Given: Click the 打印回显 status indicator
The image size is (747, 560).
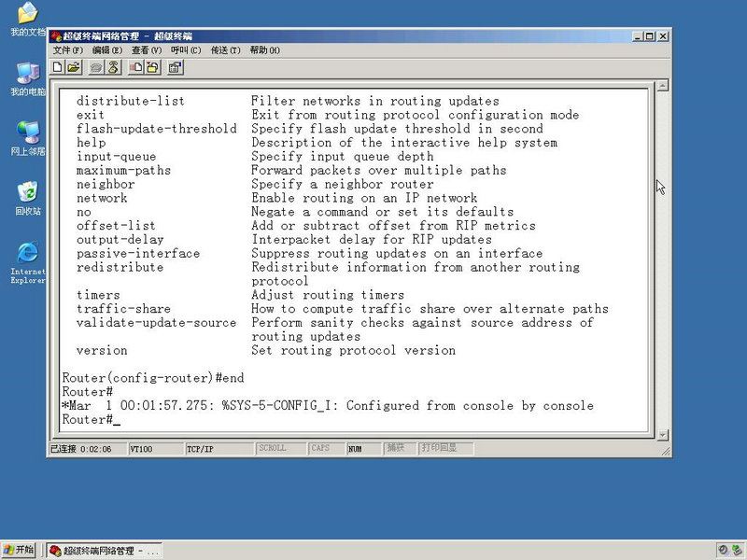Looking at the screenshot, I should pyautogui.click(x=445, y=448).
